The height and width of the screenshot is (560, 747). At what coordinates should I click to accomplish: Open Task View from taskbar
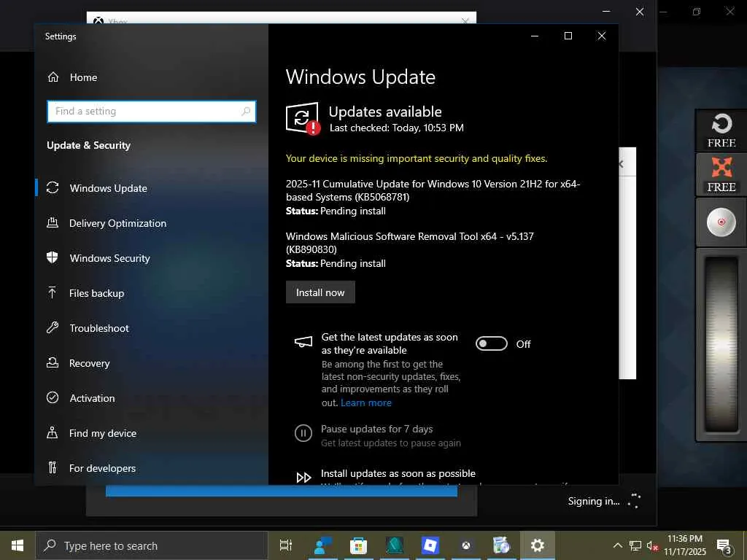[286, 545]
